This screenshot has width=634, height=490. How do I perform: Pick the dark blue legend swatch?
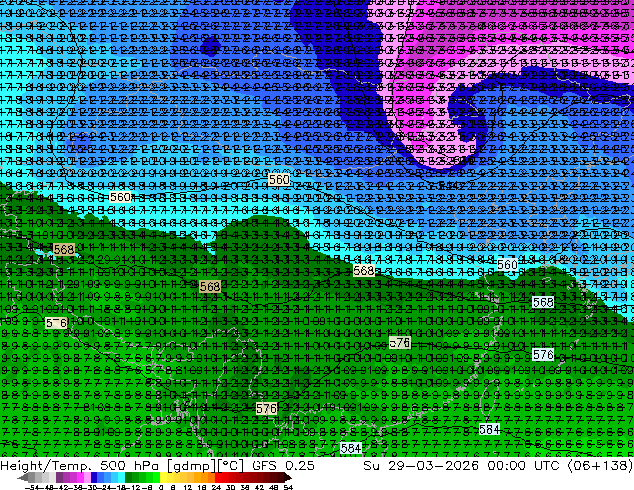94,477
